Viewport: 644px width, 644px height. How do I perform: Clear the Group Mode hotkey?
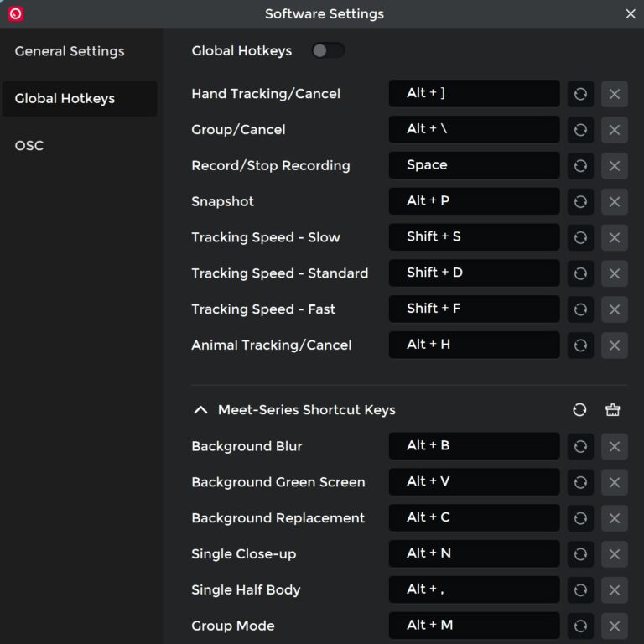614,626
